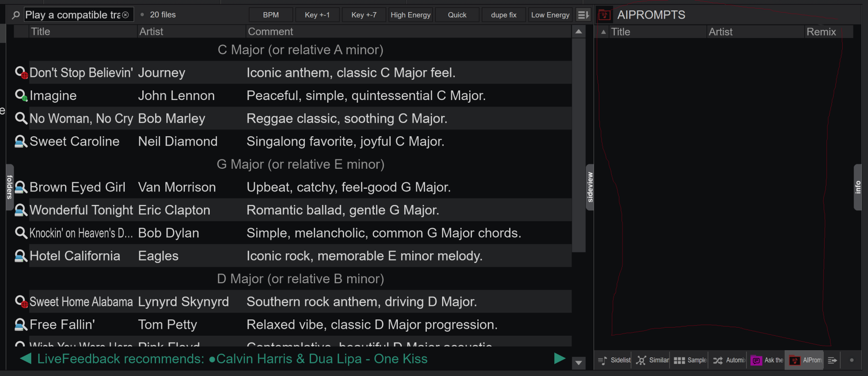Sort sideview by Title column arrow

point(603,32)
